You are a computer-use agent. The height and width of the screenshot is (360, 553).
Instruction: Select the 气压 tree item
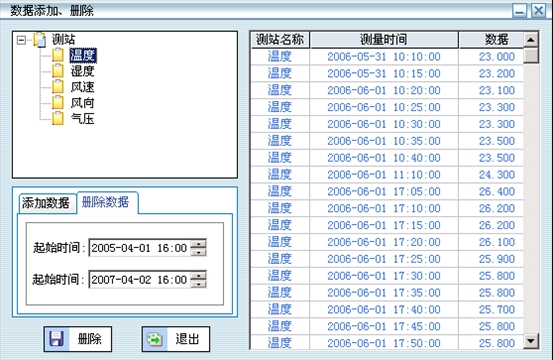(83, 119)
